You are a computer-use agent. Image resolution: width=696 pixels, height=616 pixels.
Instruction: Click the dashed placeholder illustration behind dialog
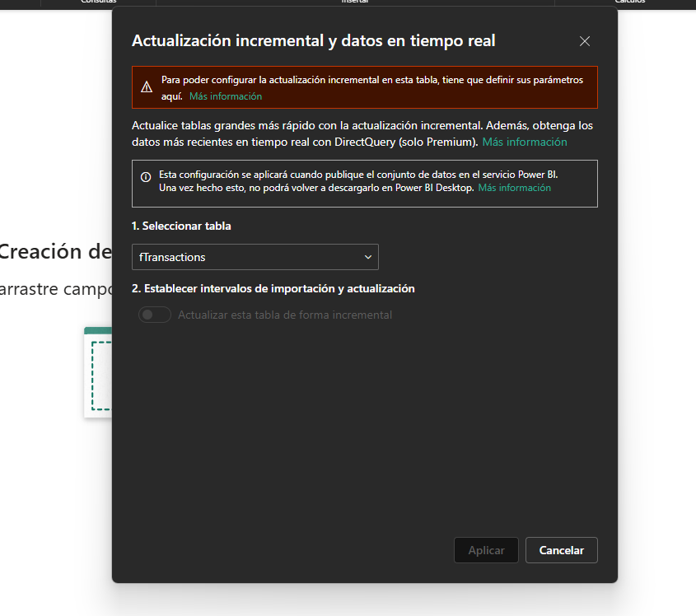click(x=98, y=375)
